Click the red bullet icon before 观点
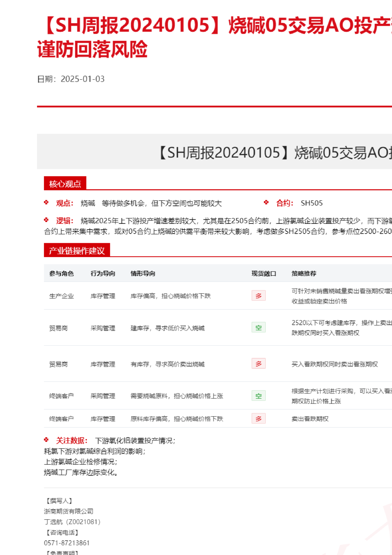The height and width of the screenshot is (555, 392). (46, 203)
